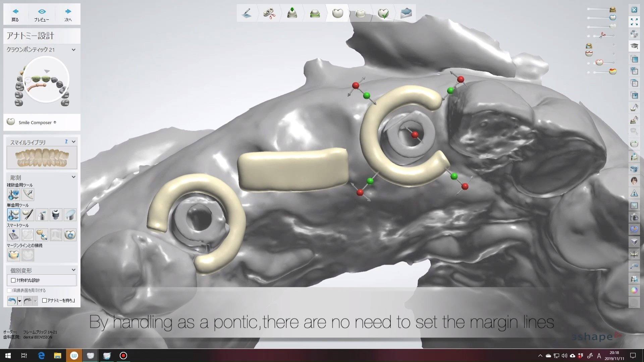Open the undo history dropdown arrow
Screen dimensions: 644x362
tap(19, 301)
